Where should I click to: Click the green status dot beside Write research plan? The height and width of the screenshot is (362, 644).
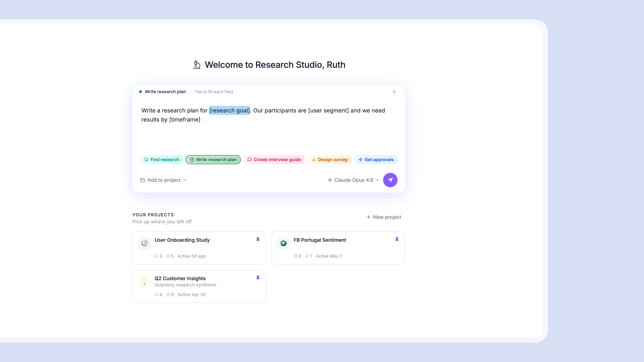click(x=140, y=92)
